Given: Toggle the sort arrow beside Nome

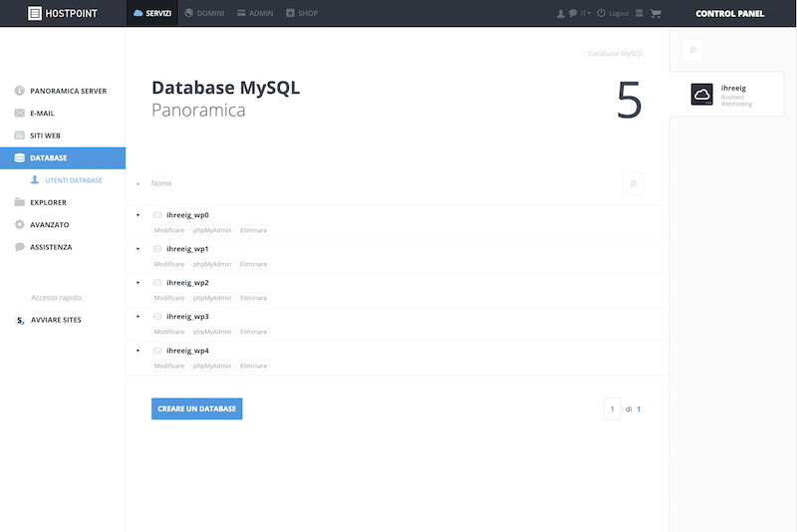Looking at the screenshot, I should [137, 183].
